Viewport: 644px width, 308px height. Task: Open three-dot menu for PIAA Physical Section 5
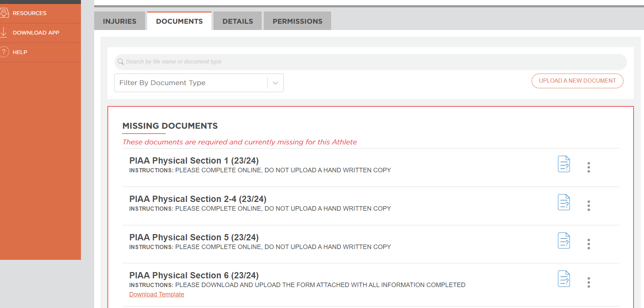[589, 244]
